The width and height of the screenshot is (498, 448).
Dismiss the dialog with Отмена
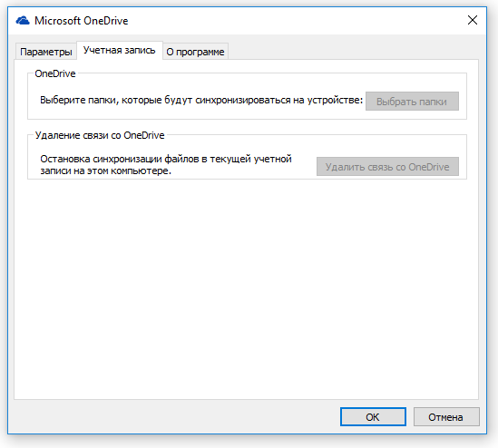pyautogui.click(x=446, y=416)
